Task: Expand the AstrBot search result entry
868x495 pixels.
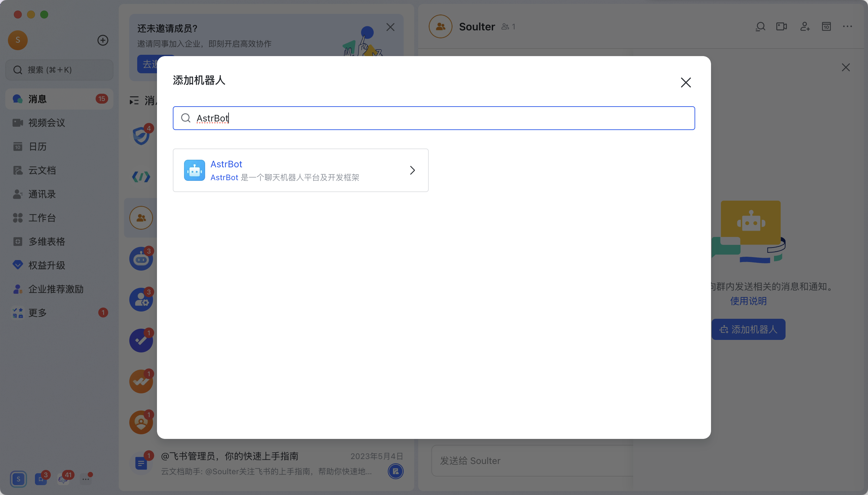Action: [x=412, y=170]
